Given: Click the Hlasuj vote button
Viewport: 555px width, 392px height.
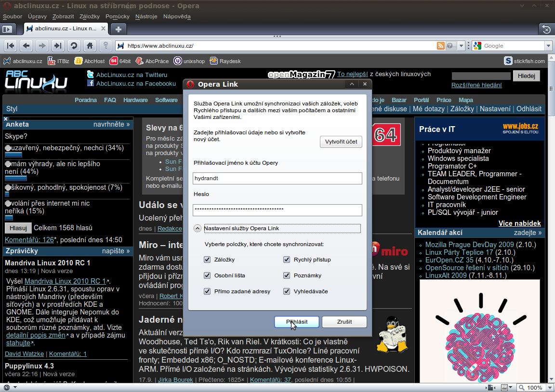Looking at the screenshot, I should [x=18, y=228].
